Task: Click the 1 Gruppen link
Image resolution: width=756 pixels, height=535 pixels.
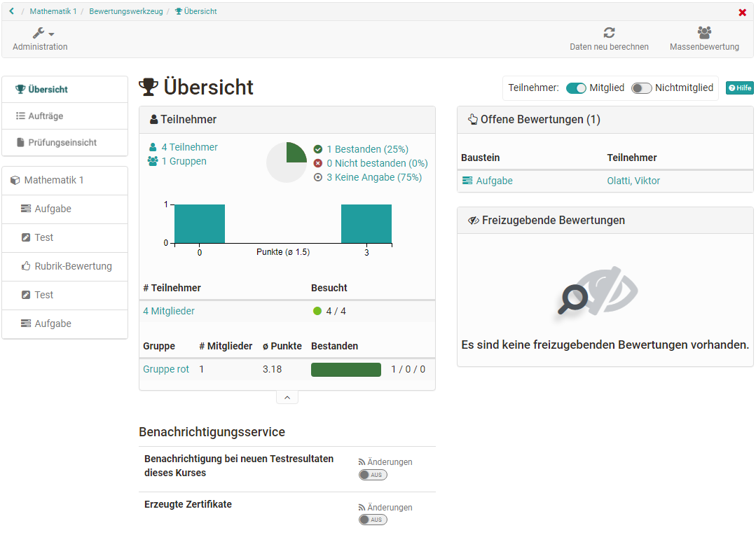Action: (x=184, y=161)
